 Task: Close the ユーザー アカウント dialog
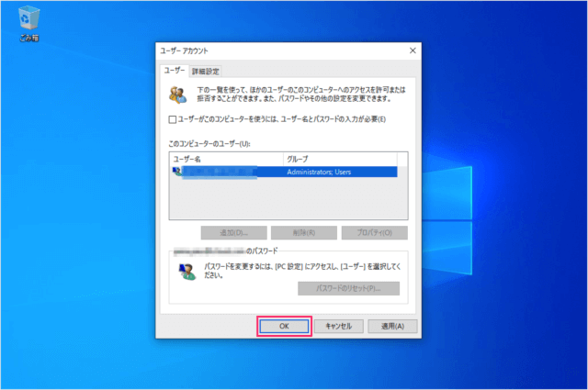click(412, 50)
